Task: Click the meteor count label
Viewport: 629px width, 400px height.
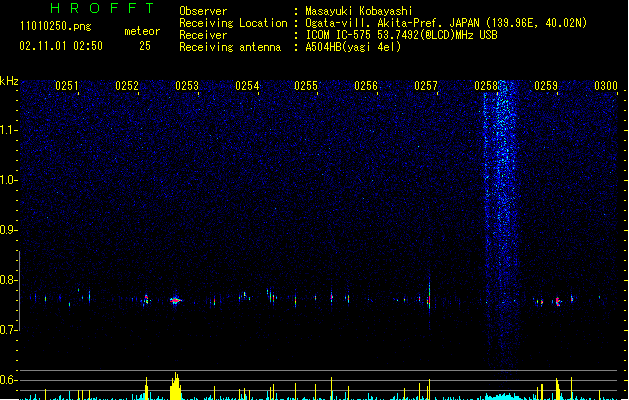Action: pyautogui.click(x=142, y=31)
